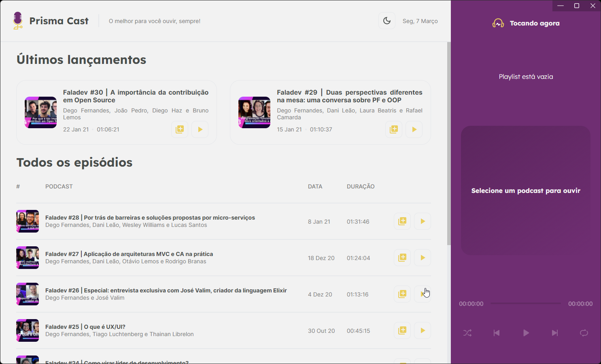Play Faladev #26 episode

pos(423,294)
